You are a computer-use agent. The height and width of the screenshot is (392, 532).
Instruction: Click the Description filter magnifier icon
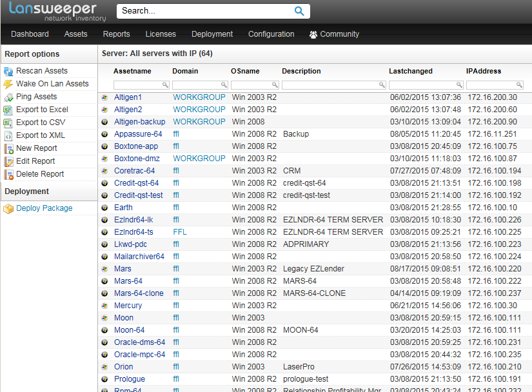point(382,84)
